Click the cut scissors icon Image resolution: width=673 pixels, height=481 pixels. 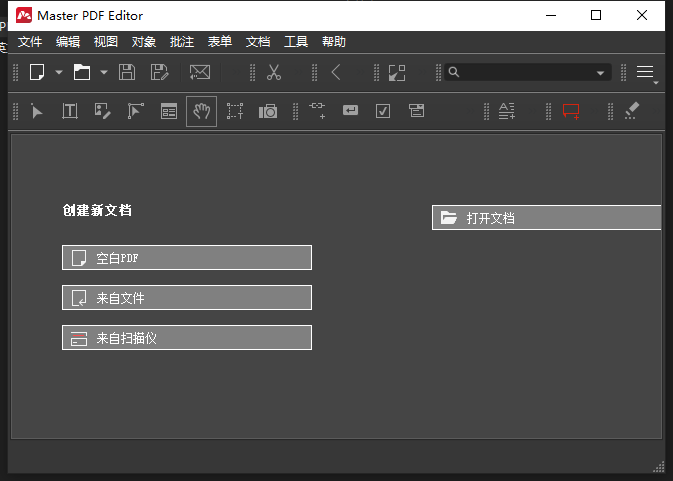click(274, 72)
